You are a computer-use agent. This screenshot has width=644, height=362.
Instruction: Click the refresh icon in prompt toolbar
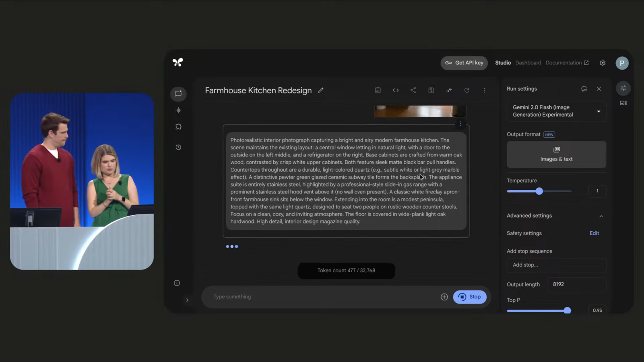(x=467, y=90)
